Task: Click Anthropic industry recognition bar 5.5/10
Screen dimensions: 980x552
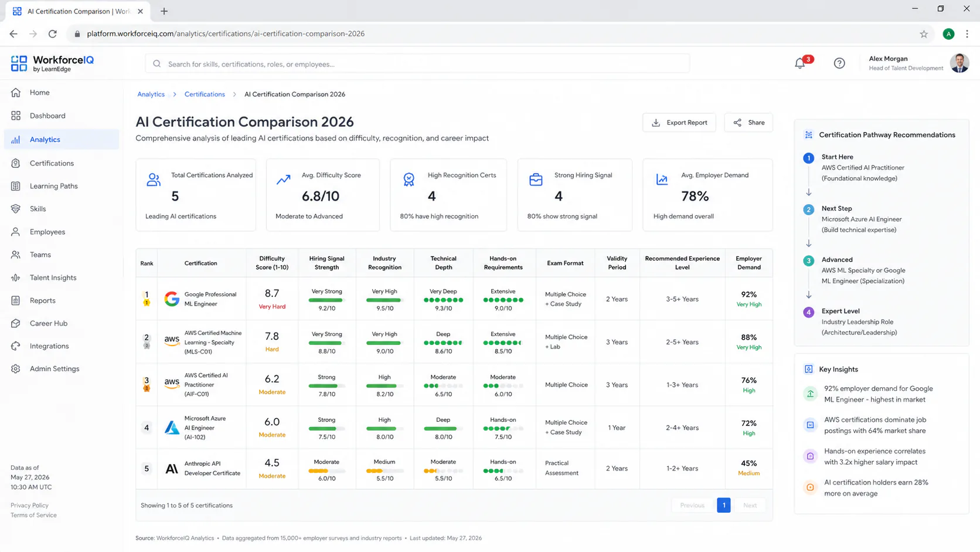Action: 384,470
